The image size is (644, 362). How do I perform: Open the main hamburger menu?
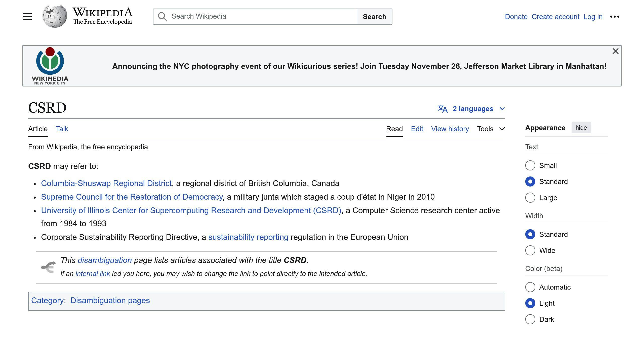pyautogui.click(x=27, y=17)
